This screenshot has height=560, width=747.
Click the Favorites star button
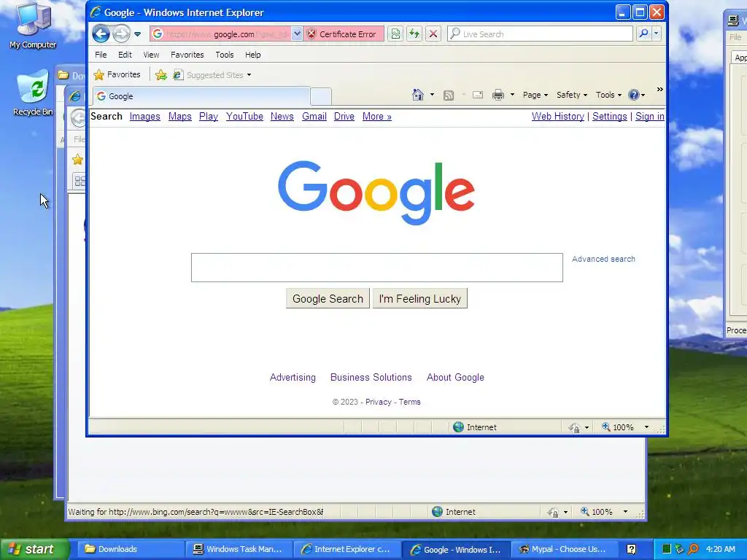click(117, 75)
